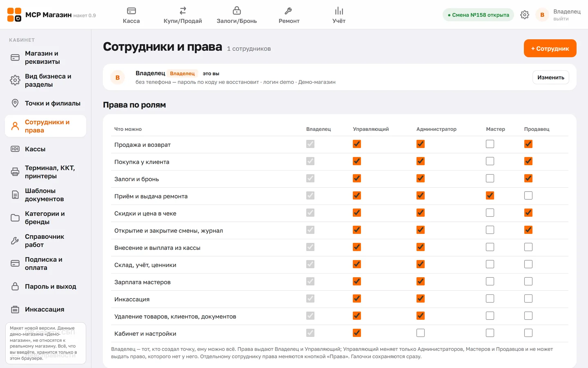Viewport: 588px width, 368px height.
Task: Uncheck Администратор for Инкассация
Action: point(421,298)
